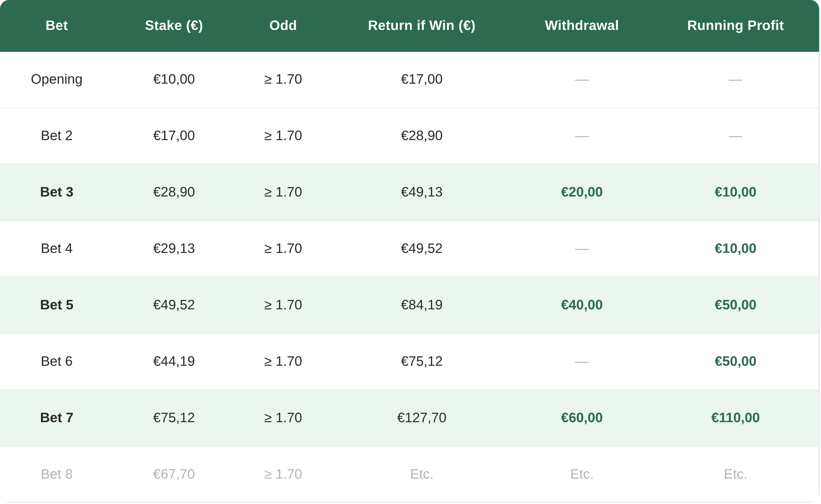Click '€10,00' running profit in Bet 3 row

pos(735,192)
